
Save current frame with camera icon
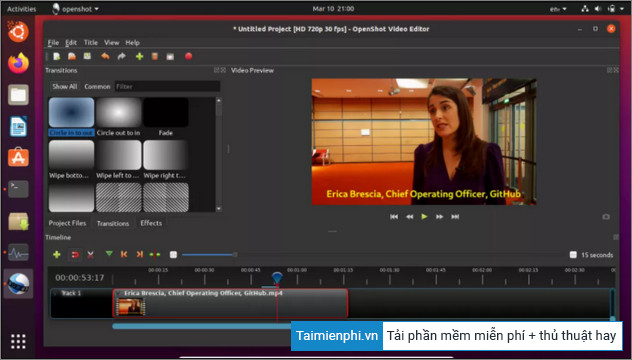coord(606,217)
